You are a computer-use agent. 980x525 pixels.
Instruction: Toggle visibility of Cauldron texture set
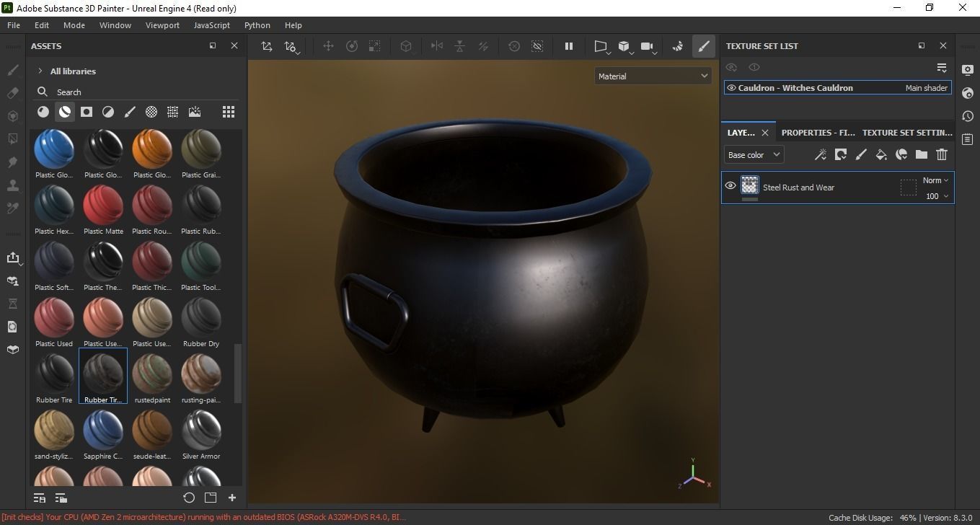[731, 88]
